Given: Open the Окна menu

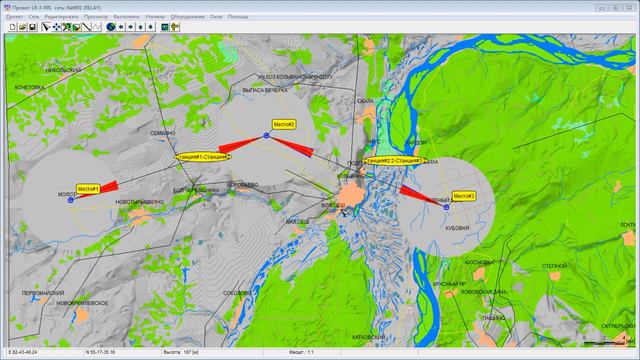Looking at the screenshot, I should tap(216, 17).
